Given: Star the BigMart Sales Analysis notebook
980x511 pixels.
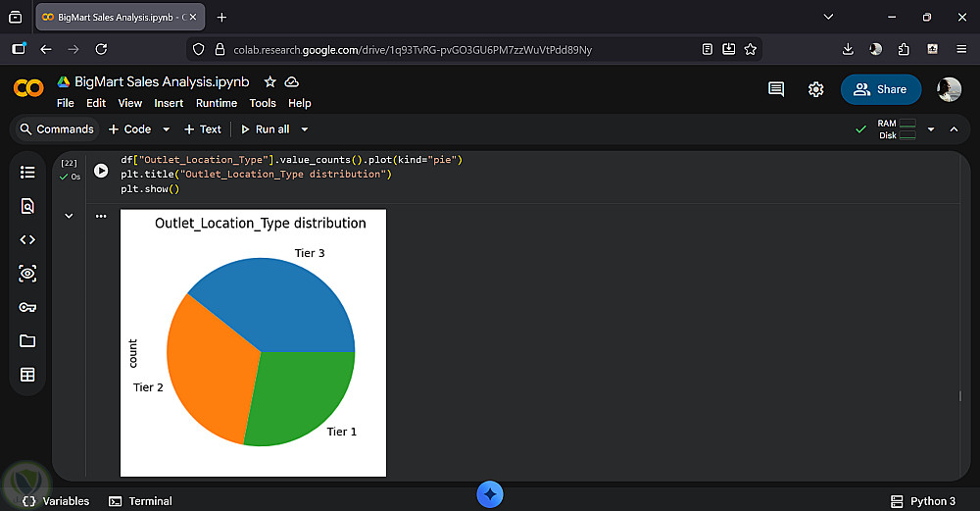Looking at the screenshot, I should point(270,82).
